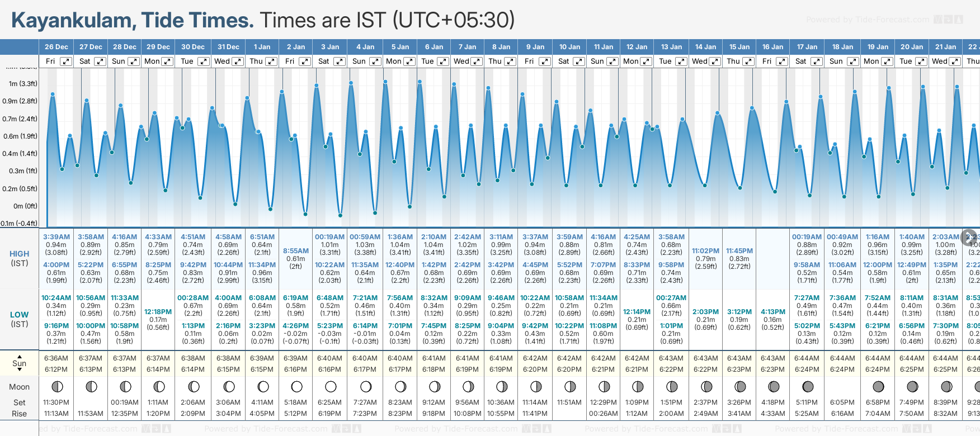Click the full moon icon for 3 Jan
Screen dimensions: 980x436
(x=331, y=386)
